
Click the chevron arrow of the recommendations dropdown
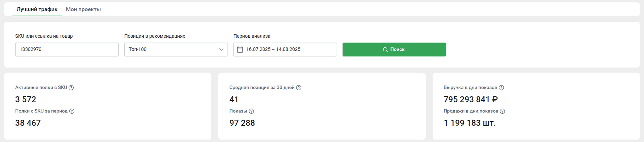point(221,49)
